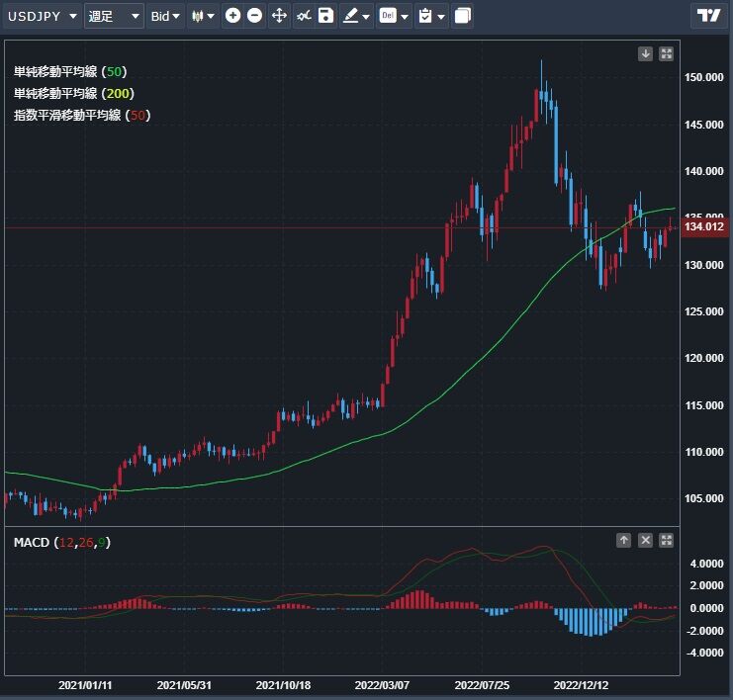
Task: Maximize the main price chart pane
Action: click(x=666, y=53)
